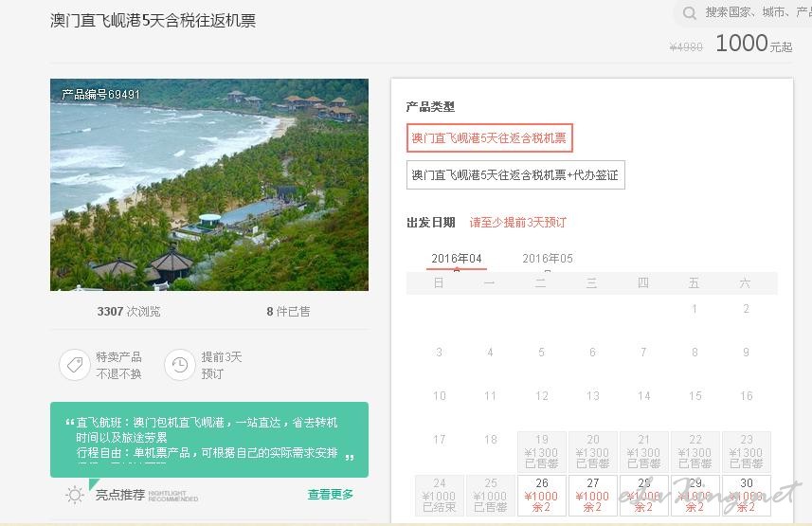This screenshot has width=812, height=526.
Task: Choose April 27 departure date at ¥1000
Action: [x=593, y=495]
